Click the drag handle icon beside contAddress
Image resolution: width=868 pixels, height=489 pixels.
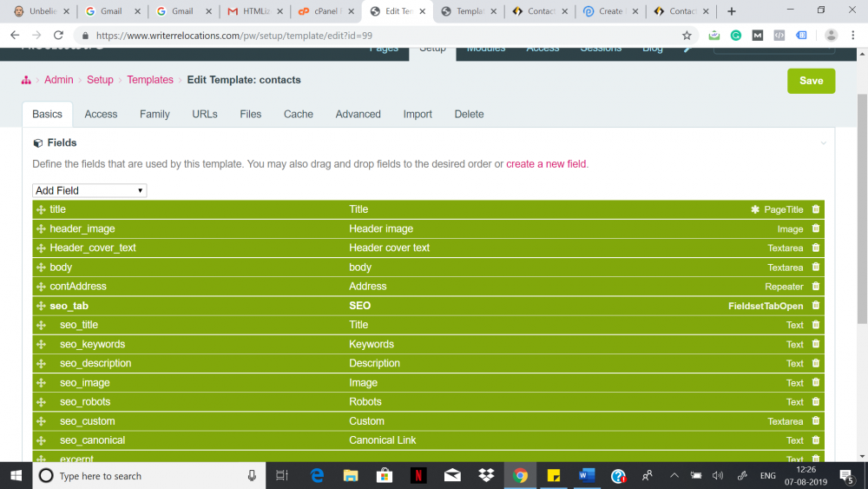pos(41,287)
